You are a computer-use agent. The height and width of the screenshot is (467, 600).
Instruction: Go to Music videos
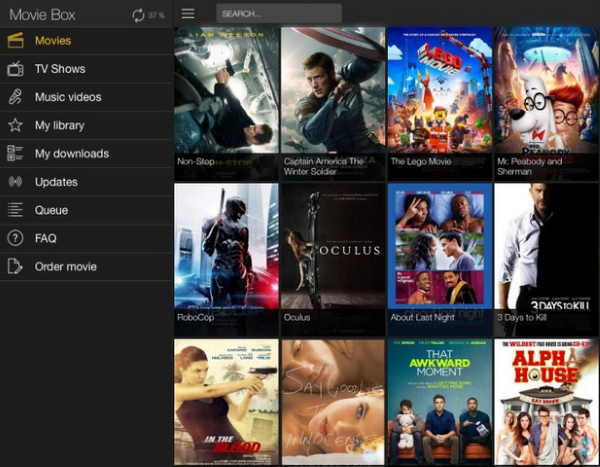[x=86, y=97]
